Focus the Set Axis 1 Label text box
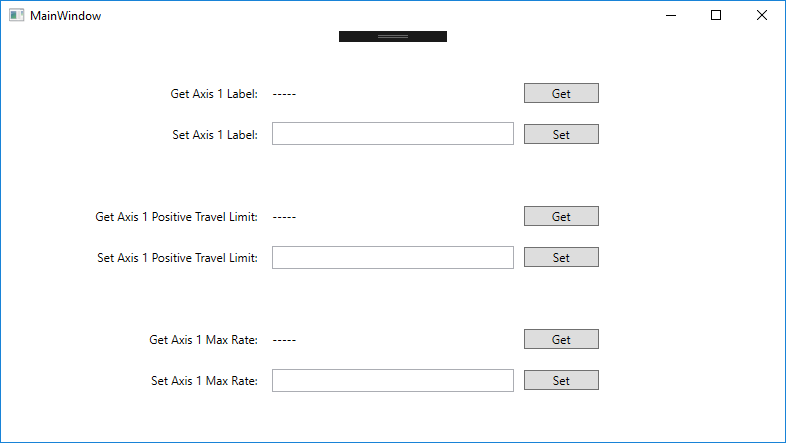Image resolution: width=786 pixels, height=443 pixels. [392, 134]
